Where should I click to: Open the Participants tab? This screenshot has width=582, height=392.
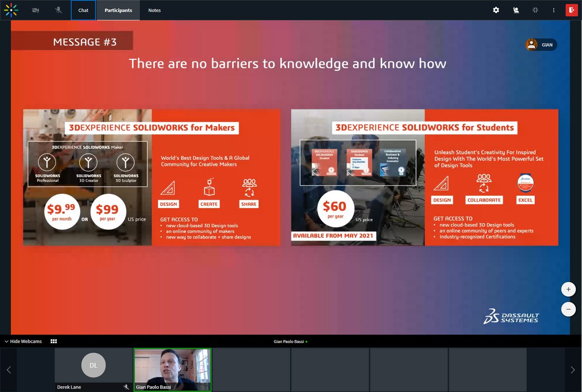coord(118,10)
